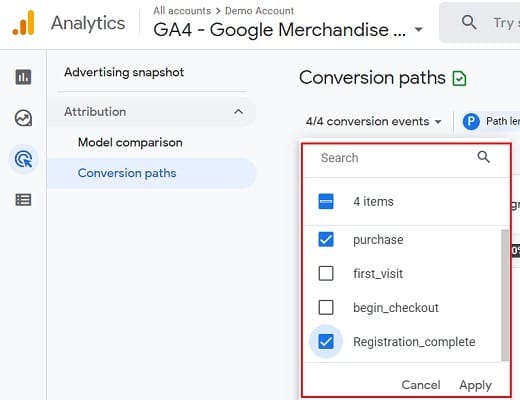Click the Google Analytics logo

pyautogui.click(x=23, y=23)
